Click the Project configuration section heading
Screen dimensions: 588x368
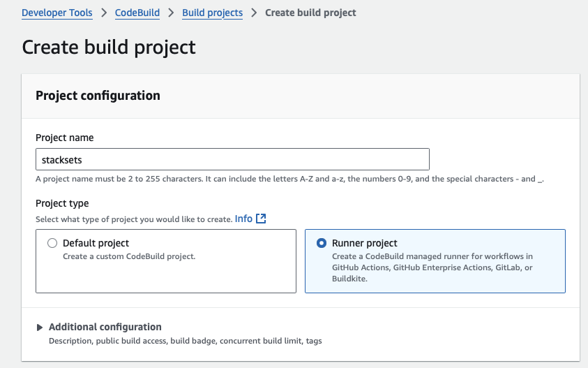tap(98, 96)
